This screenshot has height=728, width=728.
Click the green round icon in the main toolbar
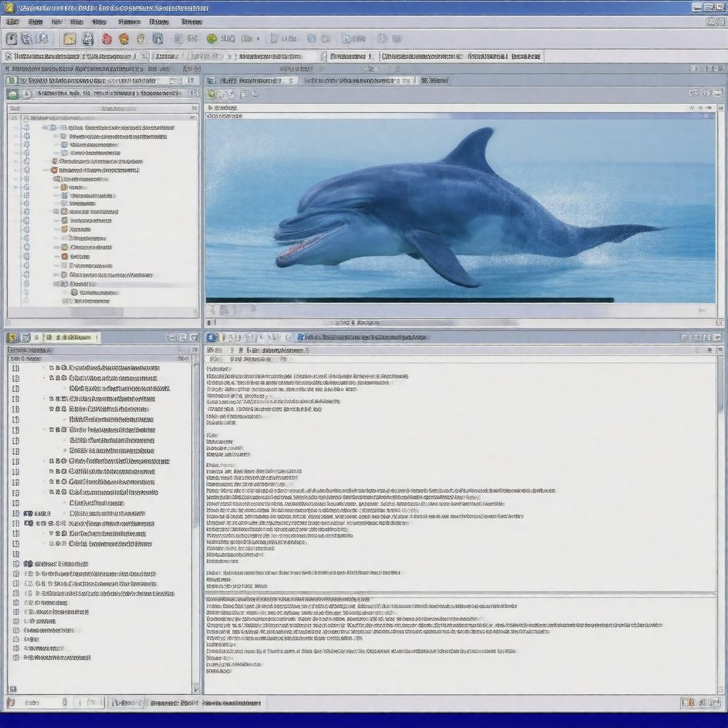click(x=211, y=39)
